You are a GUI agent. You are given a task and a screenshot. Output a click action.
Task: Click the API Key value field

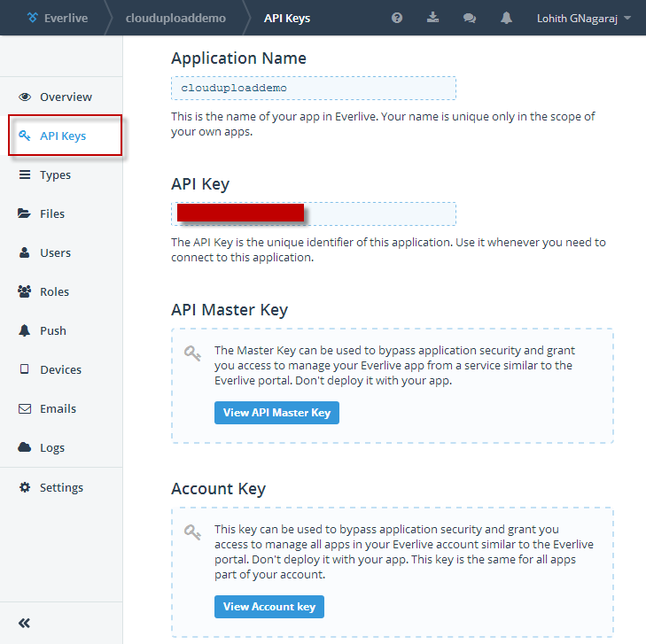coord(314,213)
